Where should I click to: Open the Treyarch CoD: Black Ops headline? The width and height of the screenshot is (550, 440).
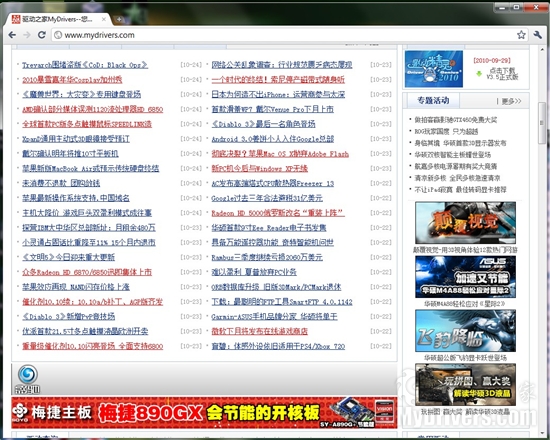tap(85, 65)
